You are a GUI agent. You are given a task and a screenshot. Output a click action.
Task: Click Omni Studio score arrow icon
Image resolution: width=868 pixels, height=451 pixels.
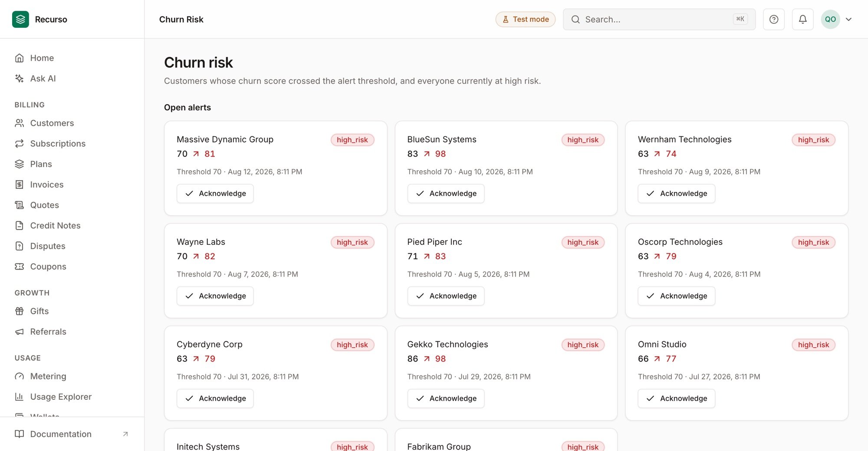657,359
